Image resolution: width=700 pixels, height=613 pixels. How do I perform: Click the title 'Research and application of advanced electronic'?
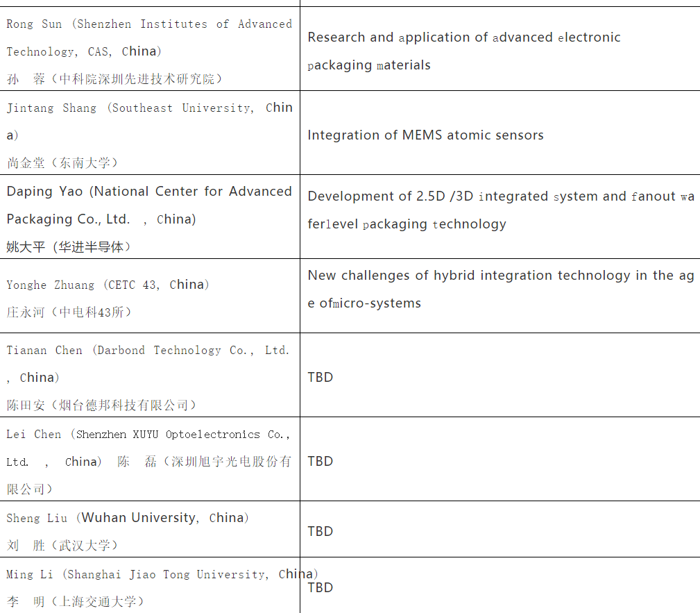[x=464, y=37]
